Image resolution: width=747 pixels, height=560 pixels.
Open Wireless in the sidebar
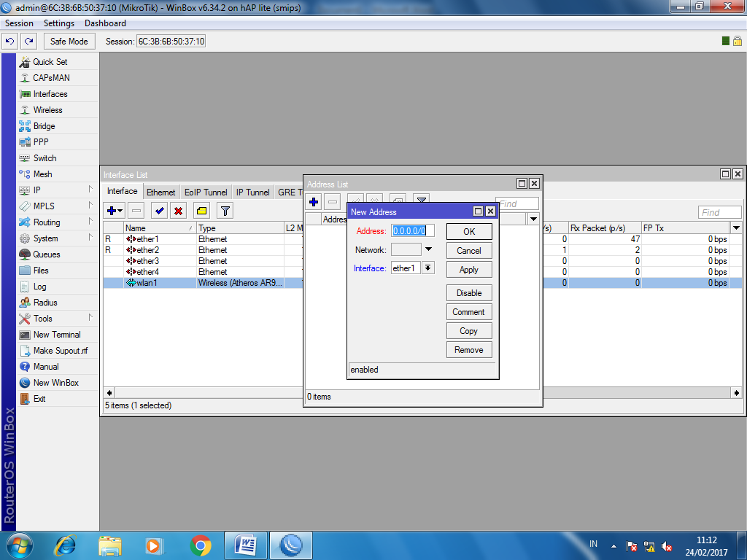(x=58, y=110)
